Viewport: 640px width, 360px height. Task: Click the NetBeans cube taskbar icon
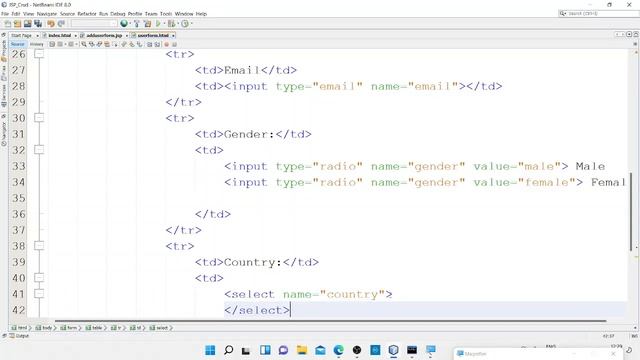pos(393,350)
